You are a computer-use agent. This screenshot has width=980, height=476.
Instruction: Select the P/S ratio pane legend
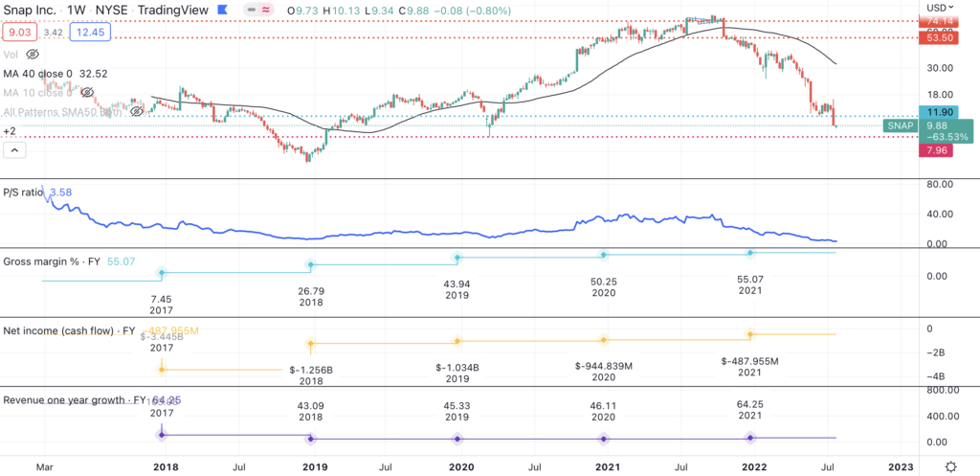coord(23,193)
